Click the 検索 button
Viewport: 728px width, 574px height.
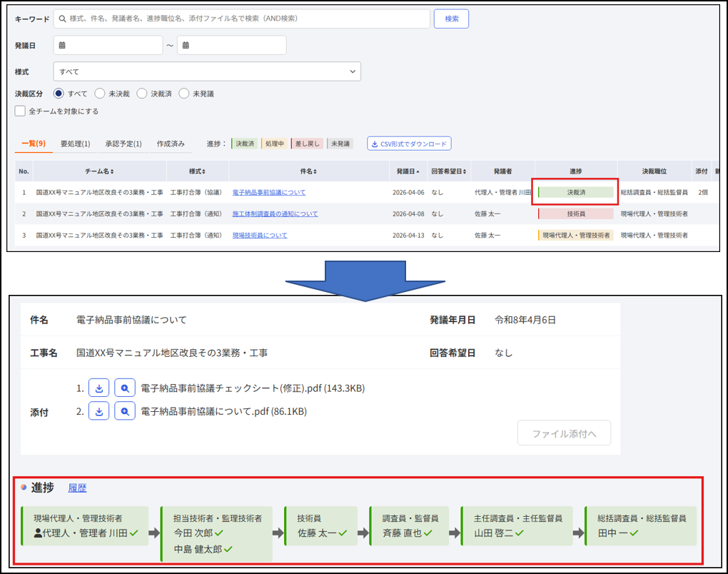pos(451,19)
